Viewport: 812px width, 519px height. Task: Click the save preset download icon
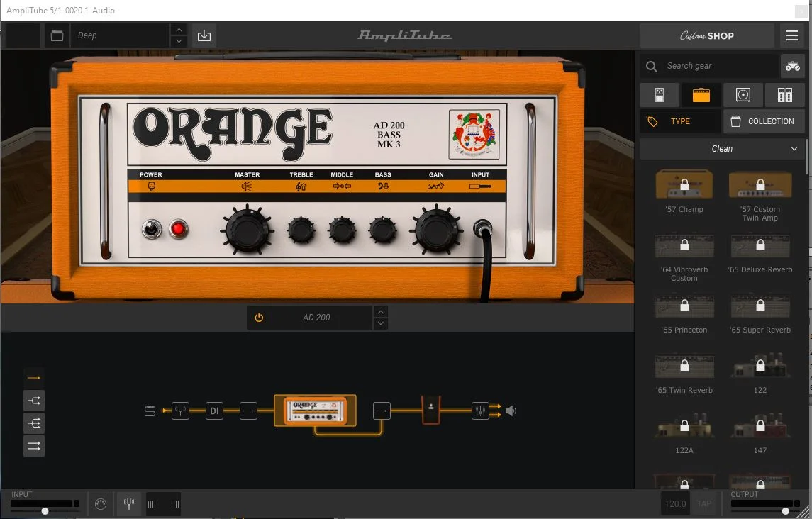pyautogui.click(x=204, y=35)
